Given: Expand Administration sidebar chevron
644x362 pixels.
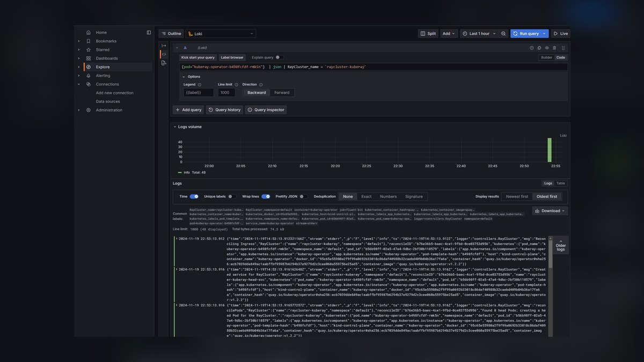Looking at the screenshot, I should click(x=79, y=110).
